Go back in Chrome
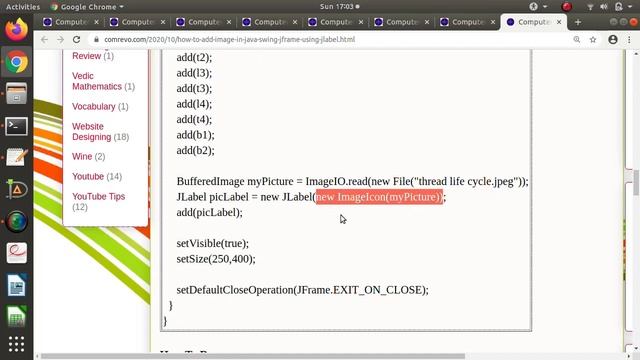 [44, 40]
